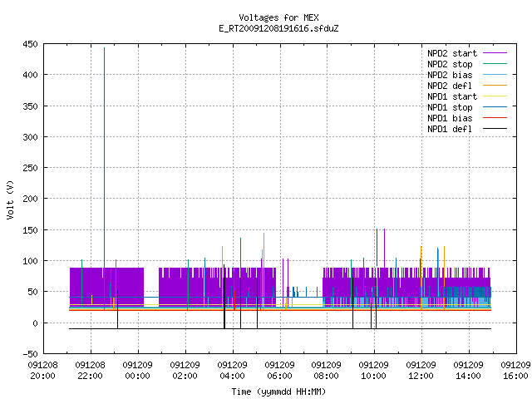Click the '091209 14:00' time tick label
Image resolution: width=532 pixels, height=399 pixels.
(468, 371)
